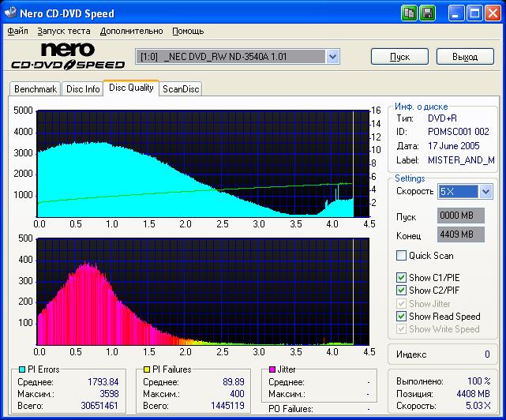Viewport: 506px width, 420px height.
Task: Click the yellow PI Failures legend square
Action: click(x=147, y=369)
